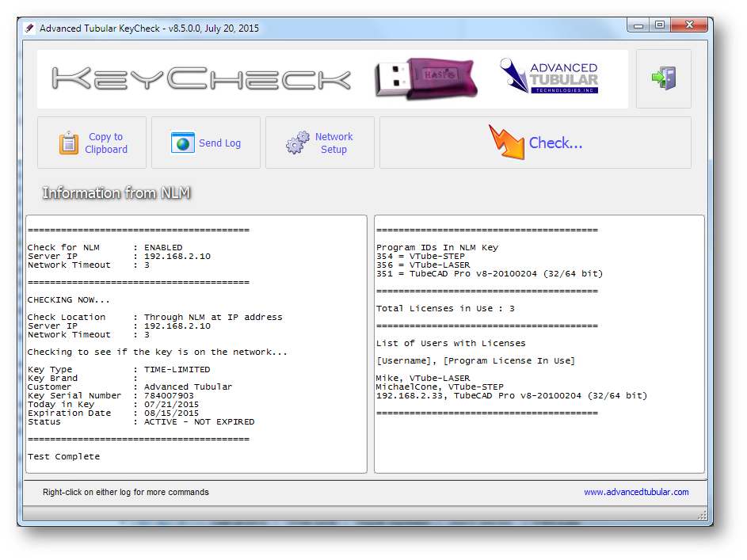Click the 'Information from NLM' heading

116,192
